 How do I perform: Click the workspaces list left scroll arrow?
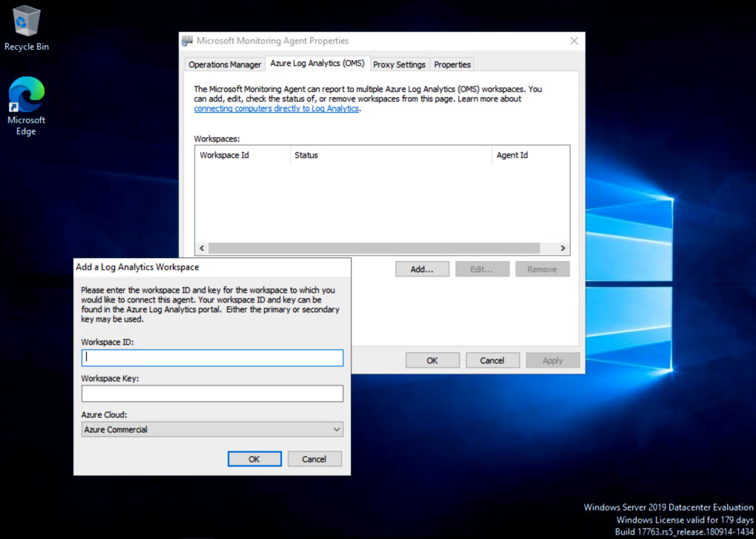click(202, 248)
